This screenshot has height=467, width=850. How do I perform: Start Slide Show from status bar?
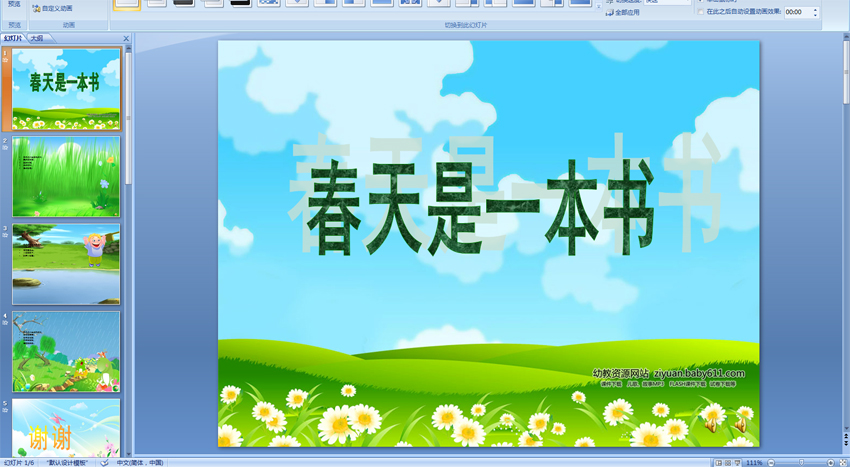[x=738, y=463]
